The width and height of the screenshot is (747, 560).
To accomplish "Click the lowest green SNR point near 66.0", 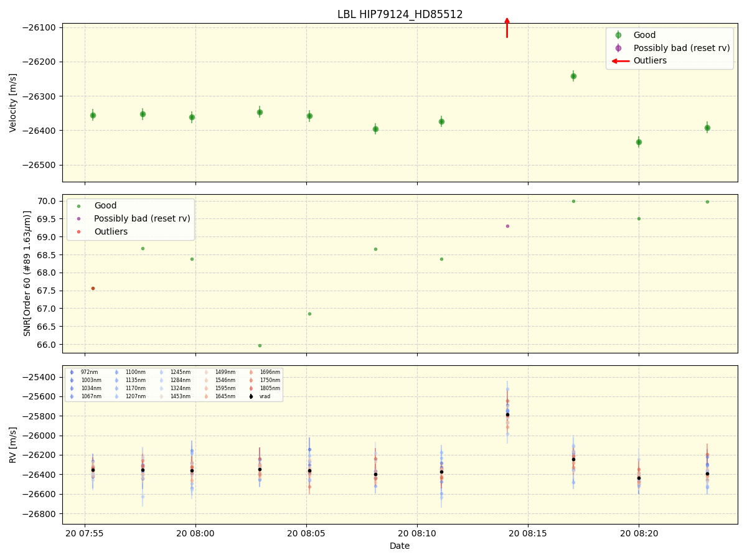I will (x=260, y=345).
